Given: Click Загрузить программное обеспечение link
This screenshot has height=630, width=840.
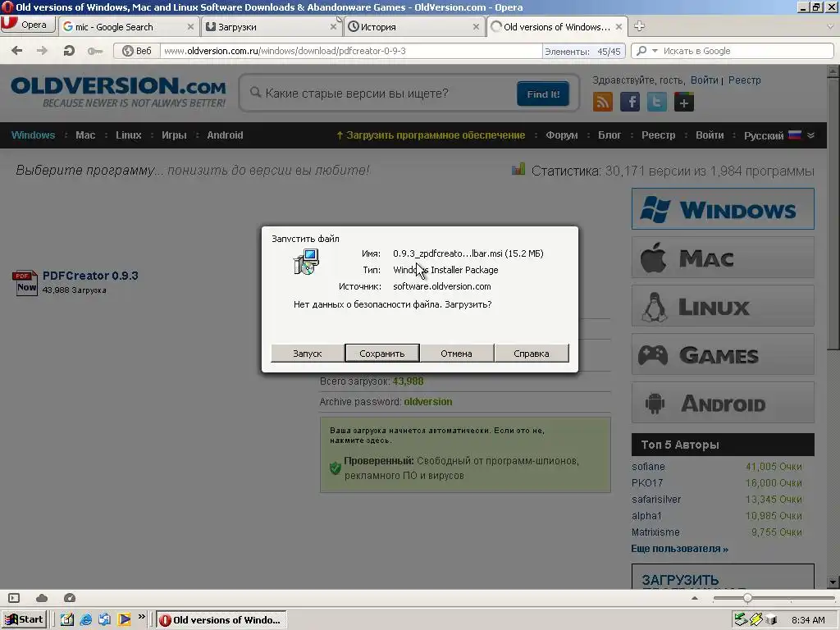Looking at the screenshot, I should [431, 135].
